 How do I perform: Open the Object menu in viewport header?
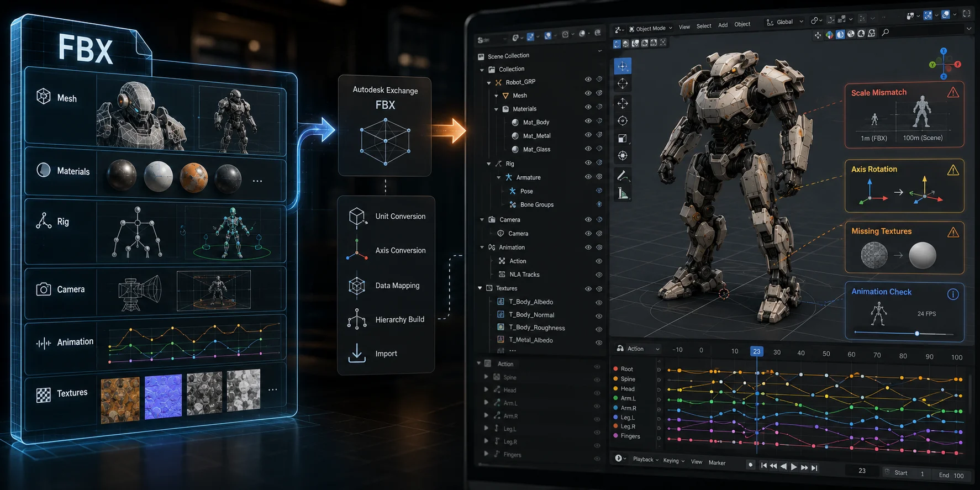point(742,24)
